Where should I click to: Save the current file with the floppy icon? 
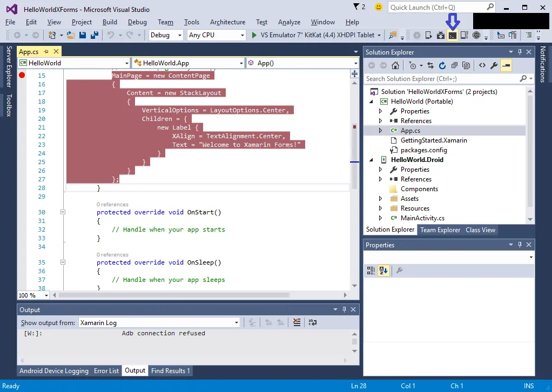[83, 35]
